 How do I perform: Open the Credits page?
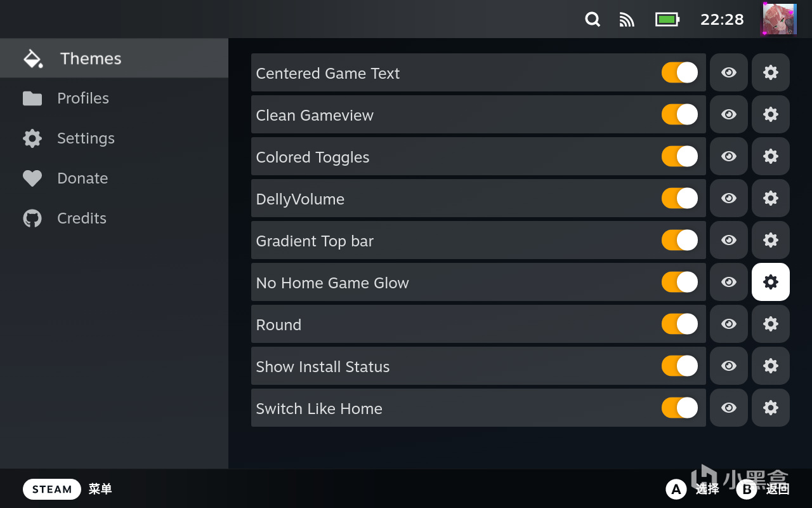(82, 218)
